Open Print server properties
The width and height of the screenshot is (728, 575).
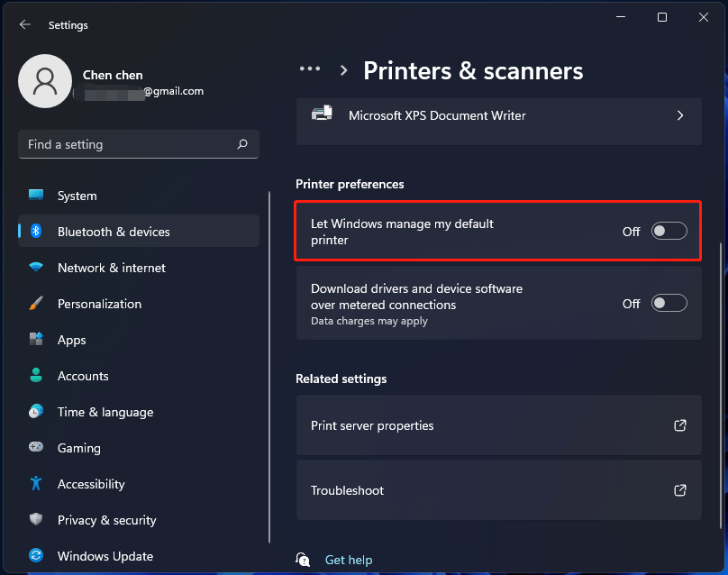[499, 425]
